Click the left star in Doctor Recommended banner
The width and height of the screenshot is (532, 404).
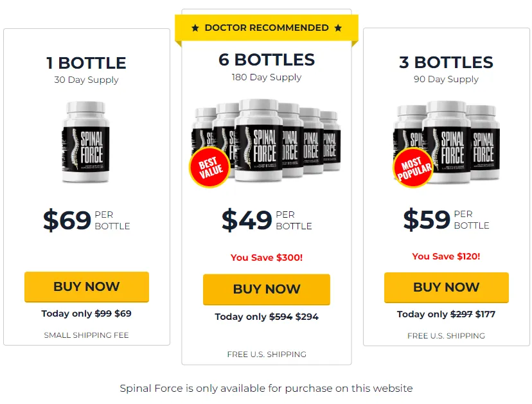tap(195, 28)
